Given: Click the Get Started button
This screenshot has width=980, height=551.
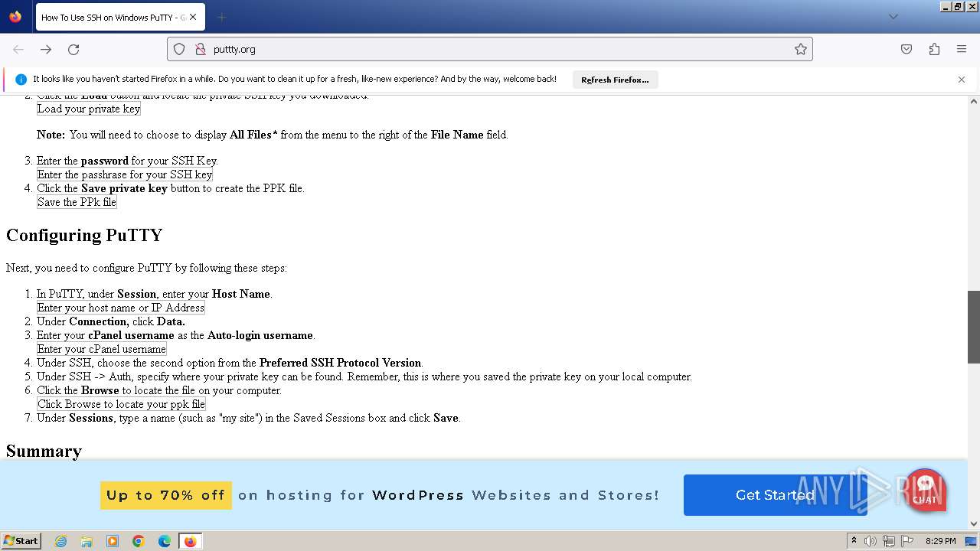Looking at the screenshot, I should 775,495.
